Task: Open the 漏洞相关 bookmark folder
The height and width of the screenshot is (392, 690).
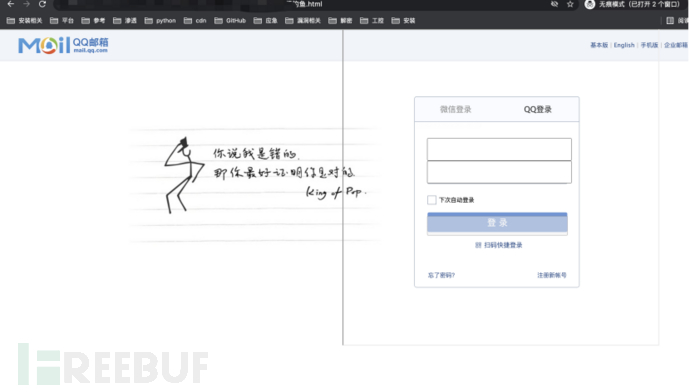Action: (303, 20)
